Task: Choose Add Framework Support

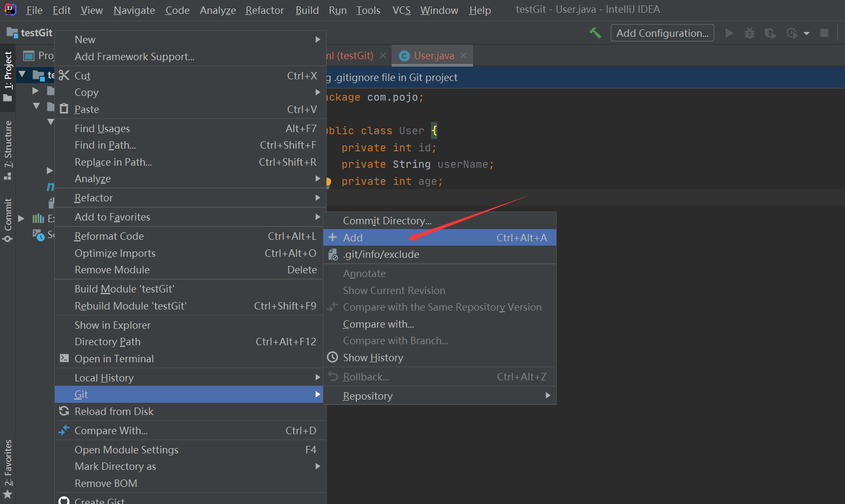Action: [x=190, y=56]
